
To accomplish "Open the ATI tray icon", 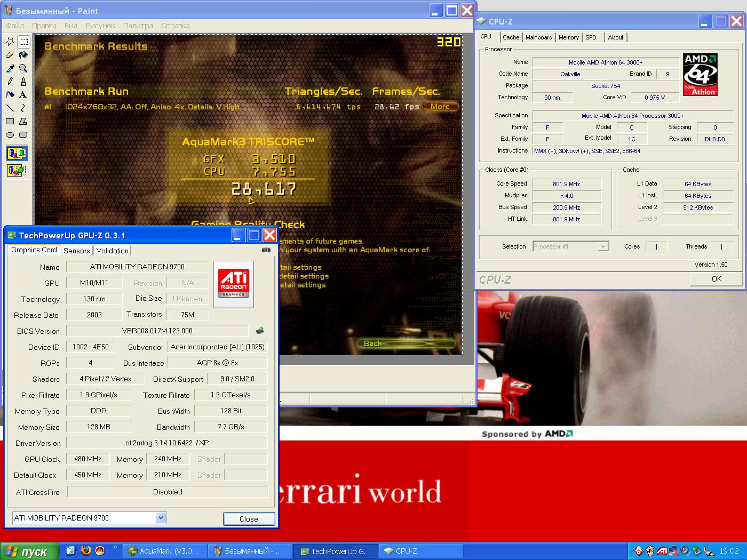I will [662, 551].
